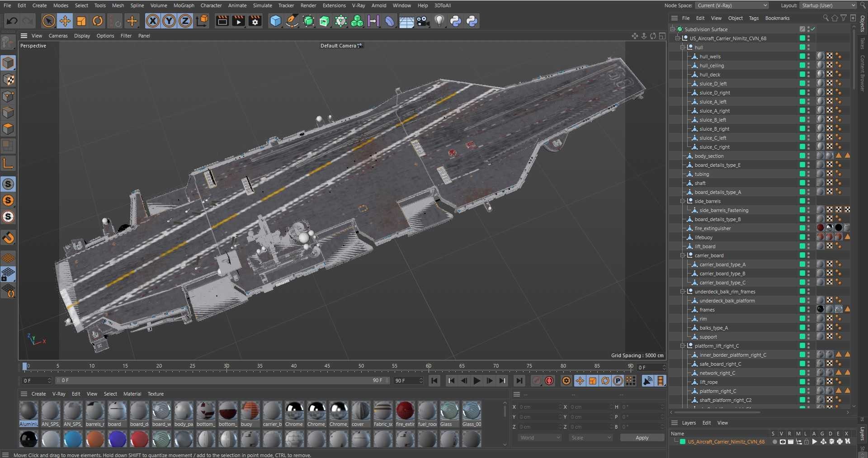Click the Floor grid icon

[x=406, y=21]
